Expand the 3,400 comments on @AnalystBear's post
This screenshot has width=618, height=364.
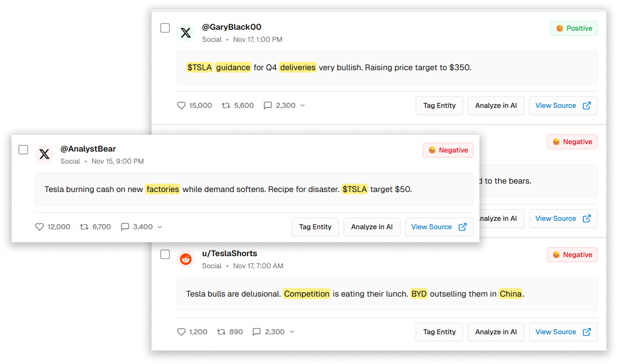point(160,227)
